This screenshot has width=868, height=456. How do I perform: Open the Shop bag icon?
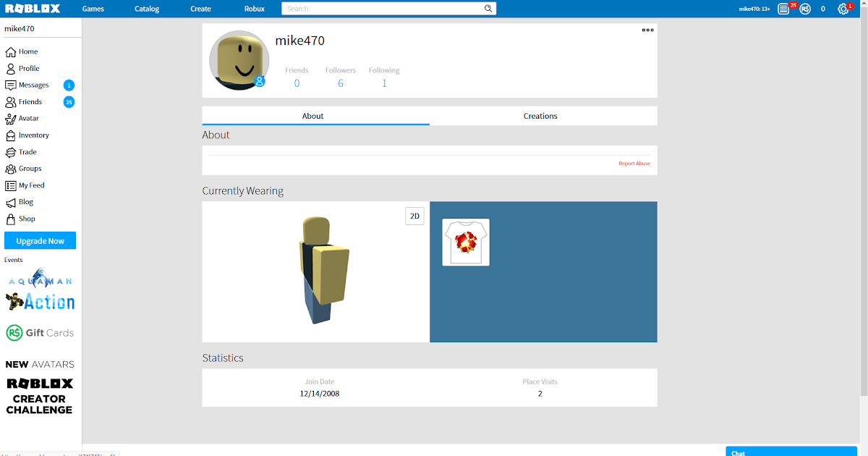click(10, 219)
